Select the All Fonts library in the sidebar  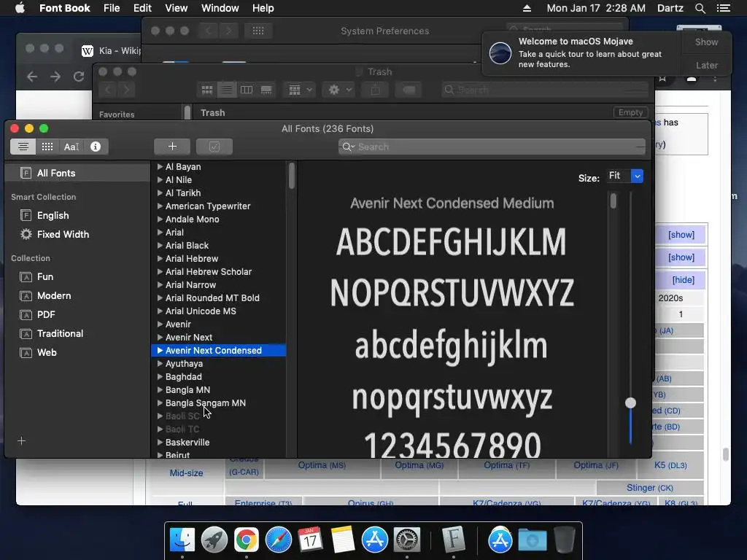pos(77,173)
